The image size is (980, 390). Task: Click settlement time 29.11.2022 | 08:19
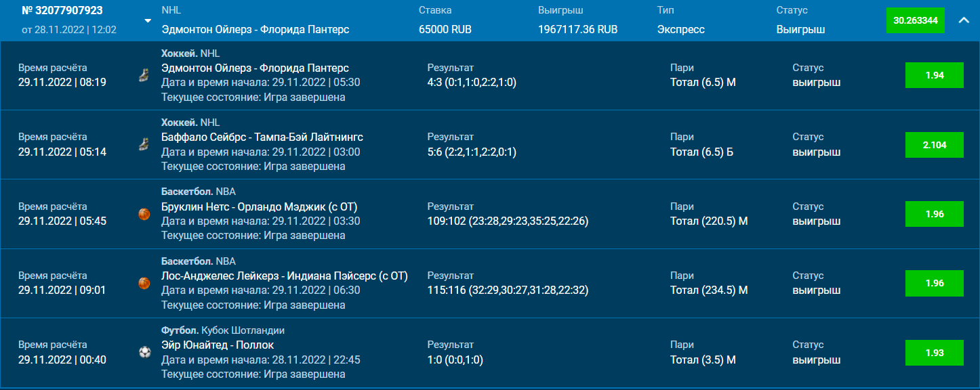pos(62,83)
